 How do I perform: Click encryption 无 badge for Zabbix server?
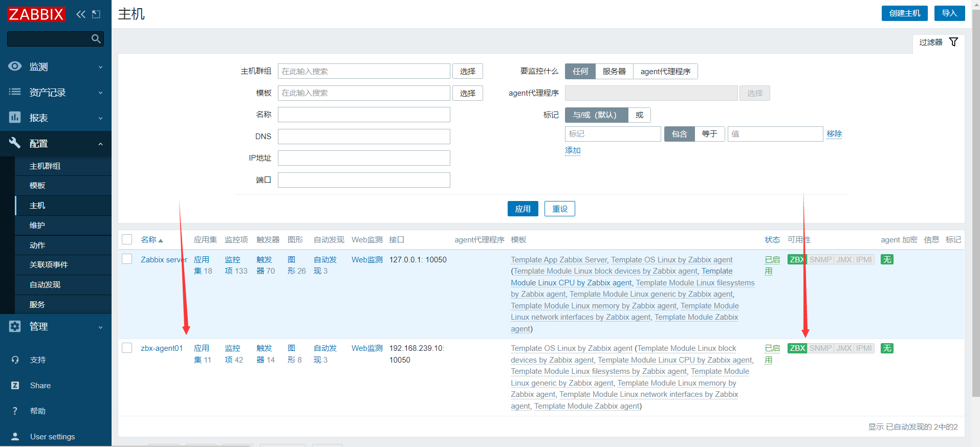click(887, 260)
